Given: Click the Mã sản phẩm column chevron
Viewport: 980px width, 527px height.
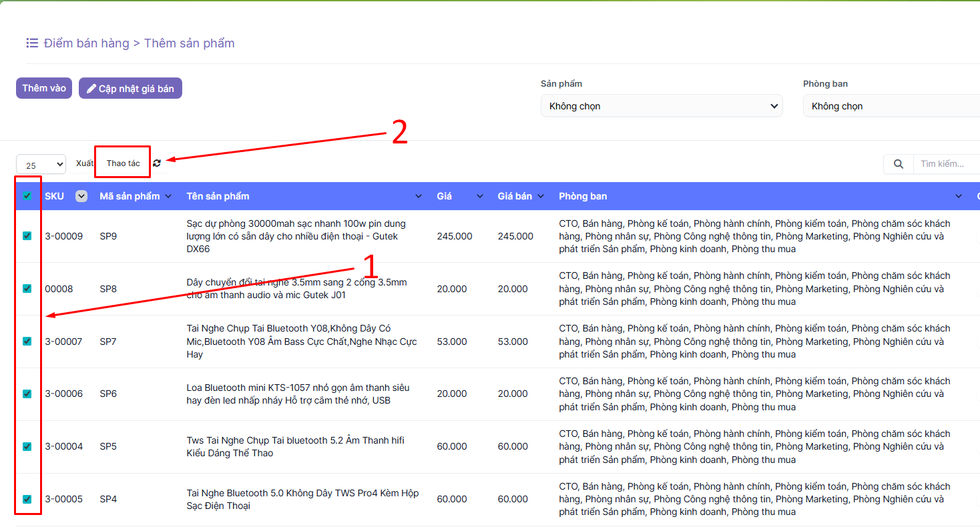Looking at the screenshot, I should [168, 196].
